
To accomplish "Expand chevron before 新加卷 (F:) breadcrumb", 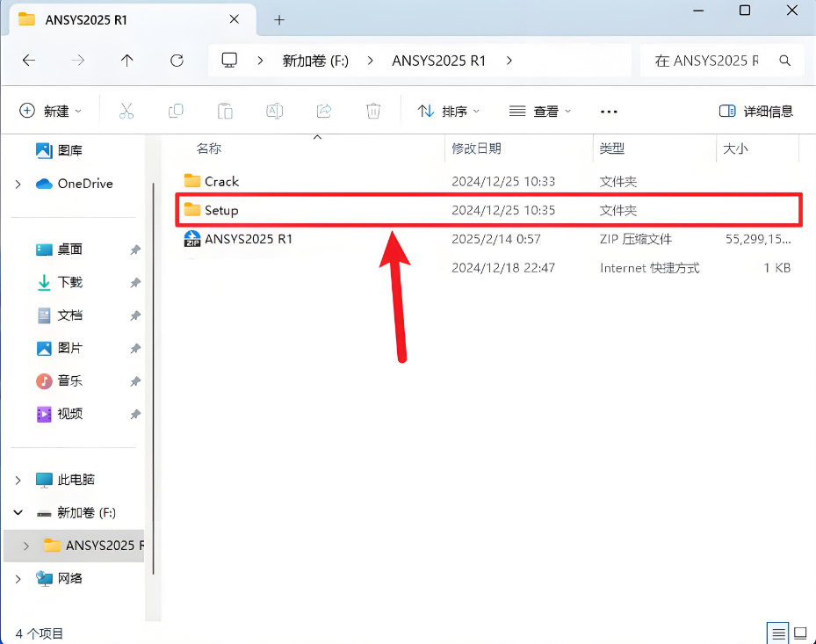I will tap(260, 61).
